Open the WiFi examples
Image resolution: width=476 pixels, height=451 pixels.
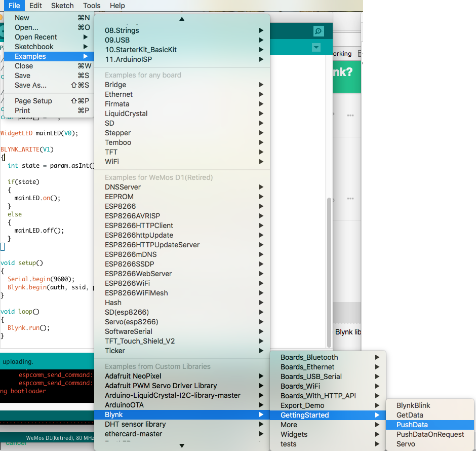coord(182,162)
